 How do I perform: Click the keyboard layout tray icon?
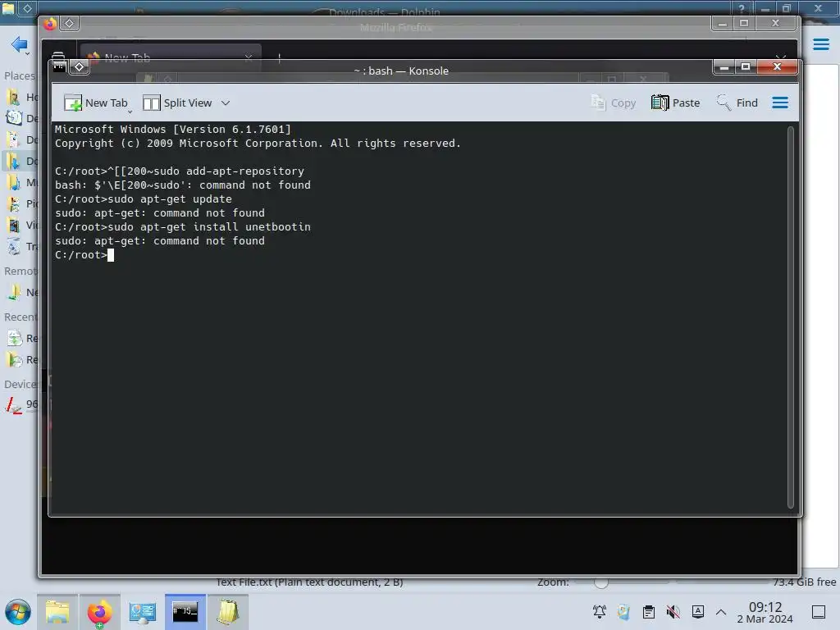697,612
